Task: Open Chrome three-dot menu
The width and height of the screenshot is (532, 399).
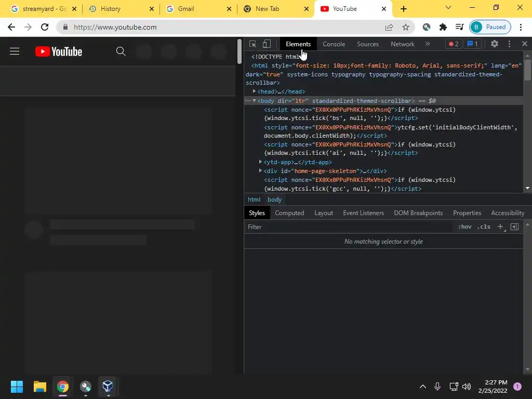Action: 521,27
